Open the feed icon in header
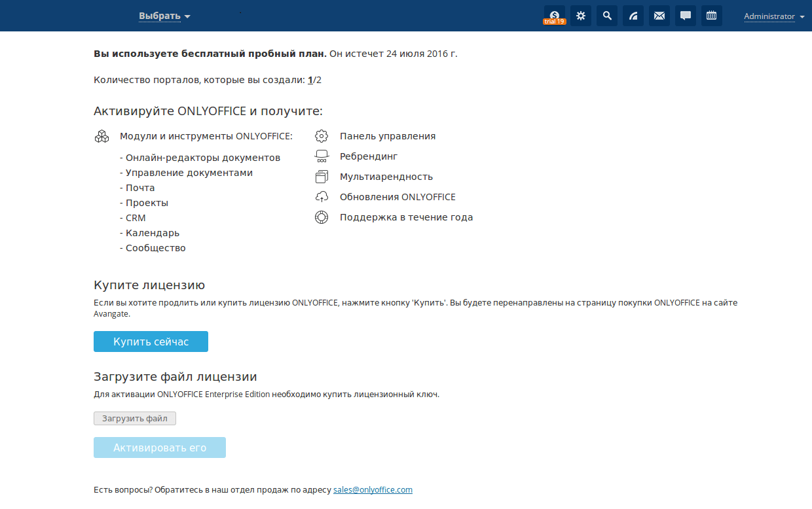Viewport: 812px width, 509px height. coord(633,16)
